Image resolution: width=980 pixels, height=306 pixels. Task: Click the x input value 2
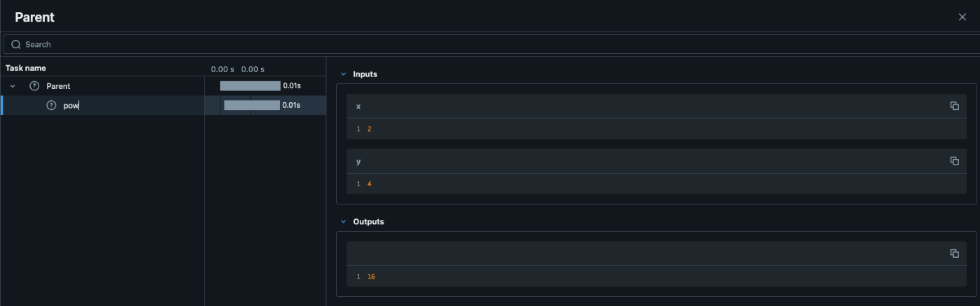tap(369, 129)
